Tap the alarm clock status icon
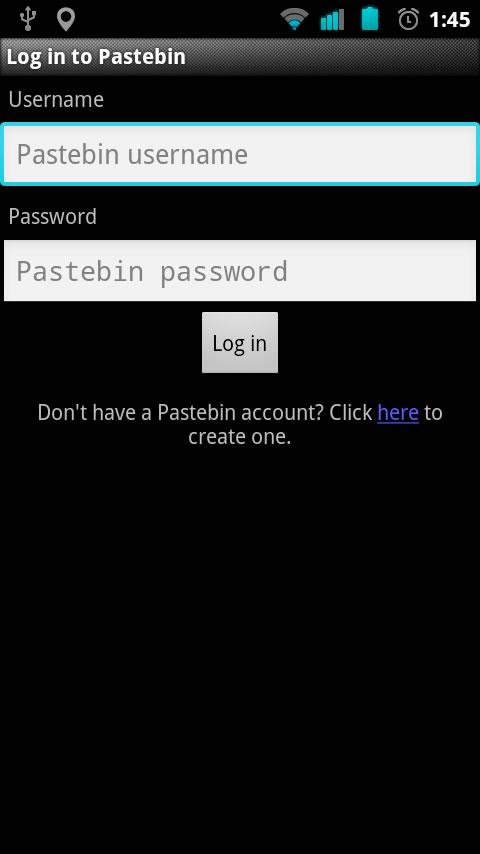 click(408, 19)
